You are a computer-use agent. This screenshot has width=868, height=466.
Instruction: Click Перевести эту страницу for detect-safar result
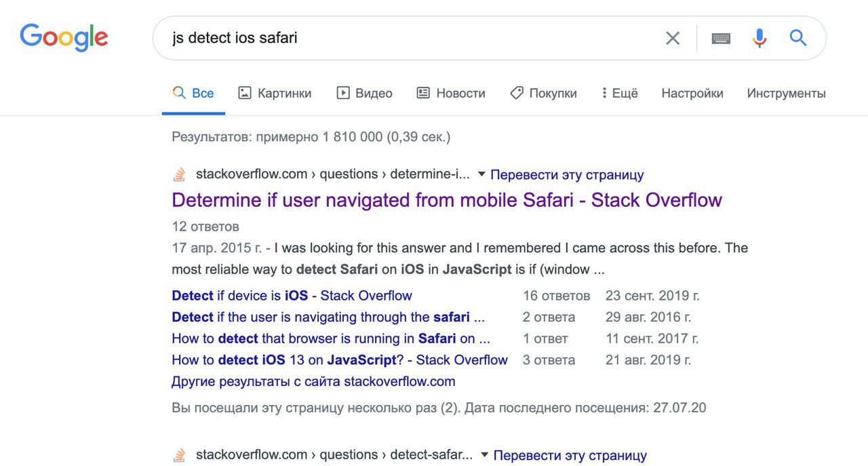[x=570, y=455]
